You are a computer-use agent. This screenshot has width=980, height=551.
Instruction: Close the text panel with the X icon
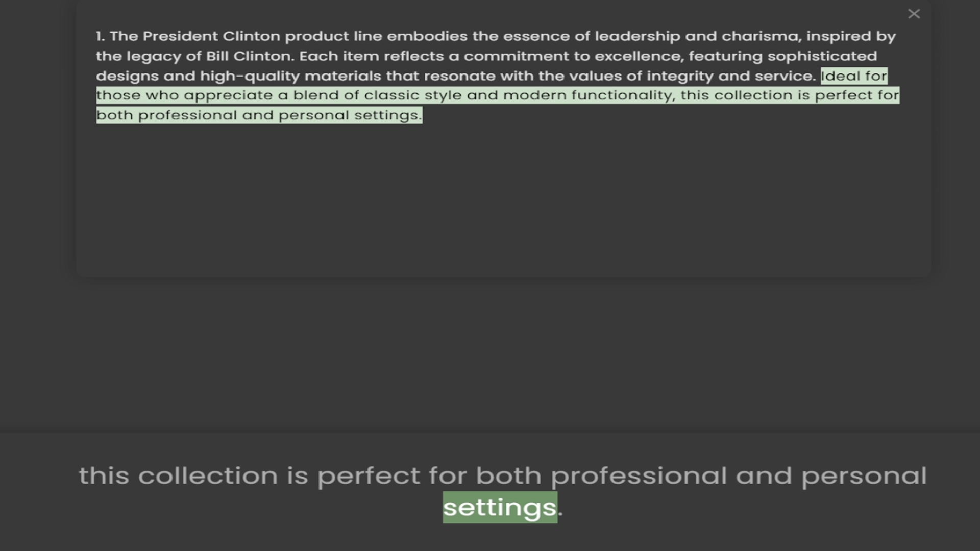(914, 14)
